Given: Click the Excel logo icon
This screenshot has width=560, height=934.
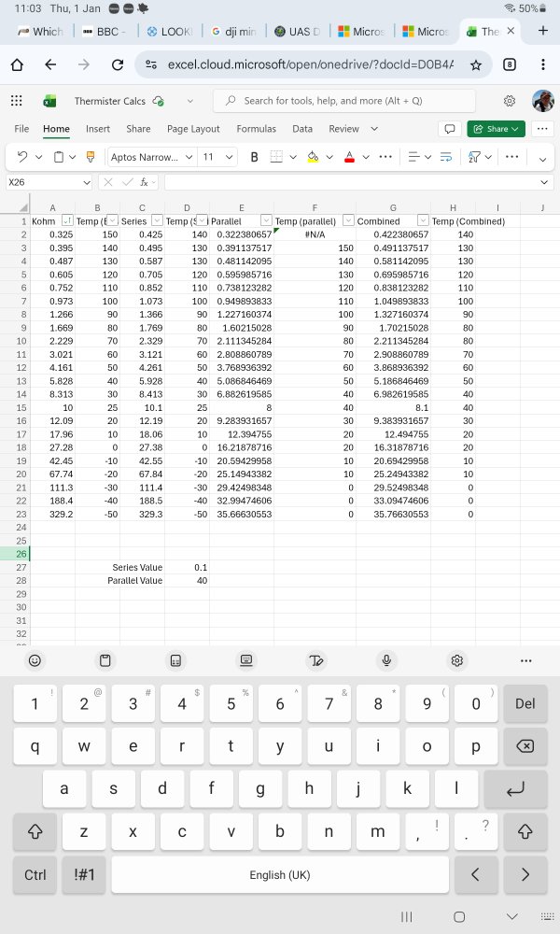Looking at the screenshot, I should (x=50, y=101).
